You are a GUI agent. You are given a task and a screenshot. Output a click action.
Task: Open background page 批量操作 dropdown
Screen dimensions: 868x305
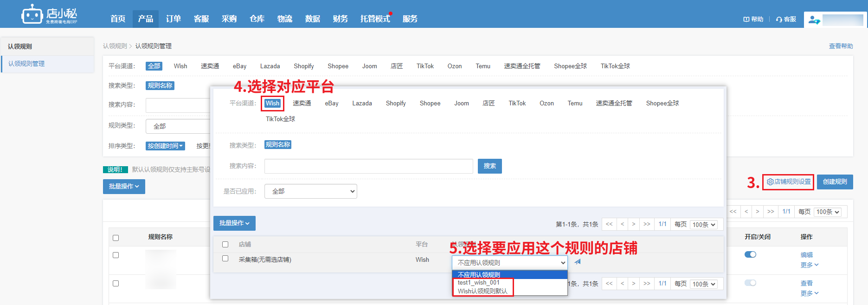124,186
